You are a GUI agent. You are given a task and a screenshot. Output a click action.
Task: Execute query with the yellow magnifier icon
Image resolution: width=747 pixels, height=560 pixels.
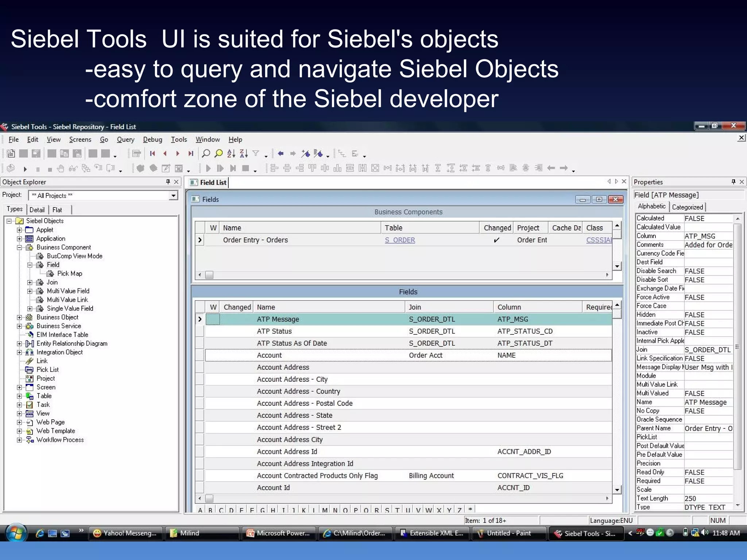point(219,153)
